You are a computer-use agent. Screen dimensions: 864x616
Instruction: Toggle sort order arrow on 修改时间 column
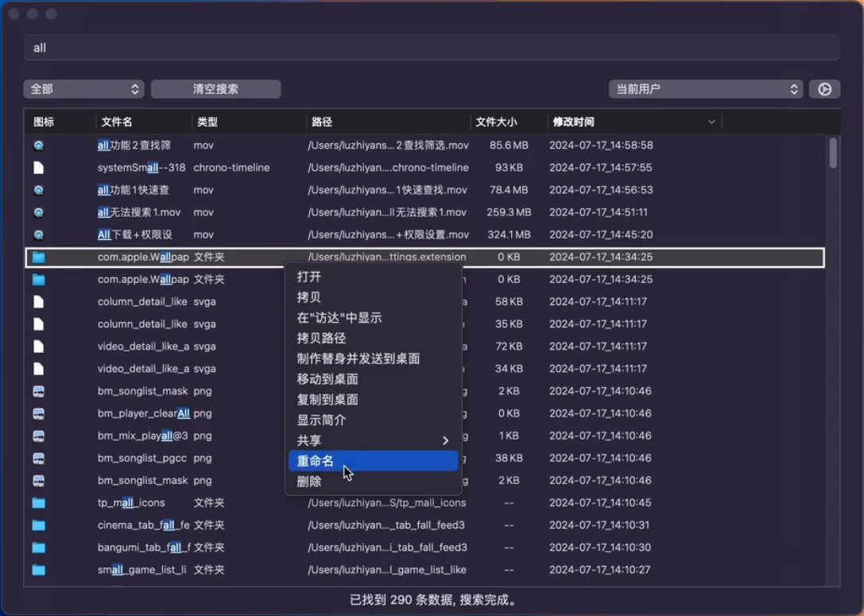point(711,122)
